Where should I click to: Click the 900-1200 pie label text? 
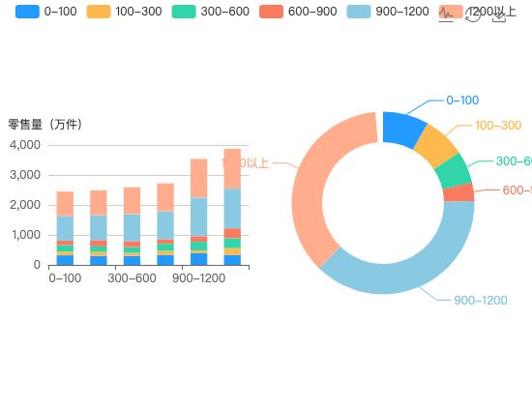click(481, 301)
